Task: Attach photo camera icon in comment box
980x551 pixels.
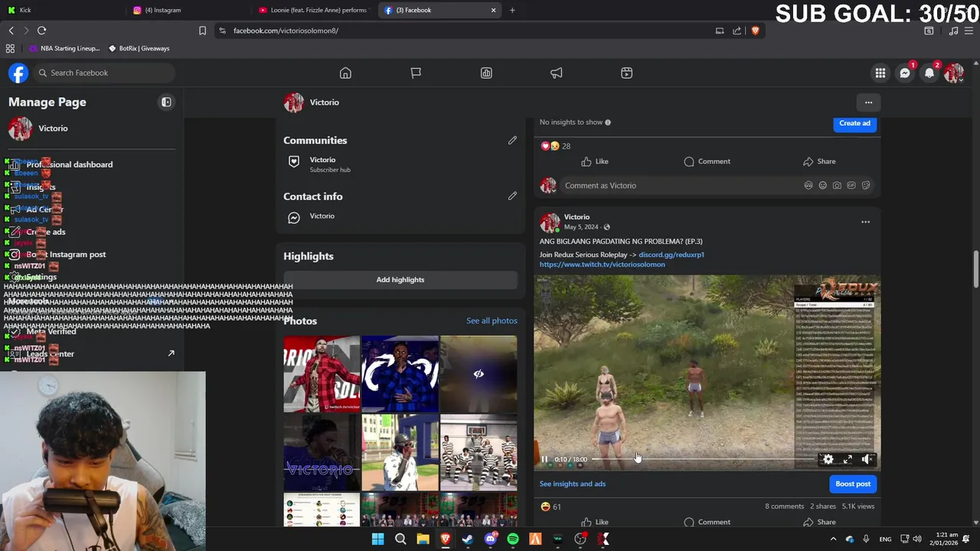Action: (x=837, y=185)
